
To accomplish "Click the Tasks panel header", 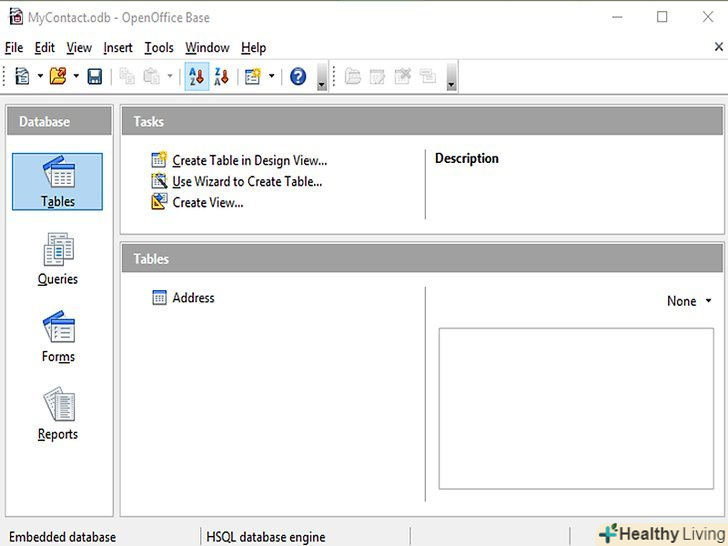I will coord(422,122).
